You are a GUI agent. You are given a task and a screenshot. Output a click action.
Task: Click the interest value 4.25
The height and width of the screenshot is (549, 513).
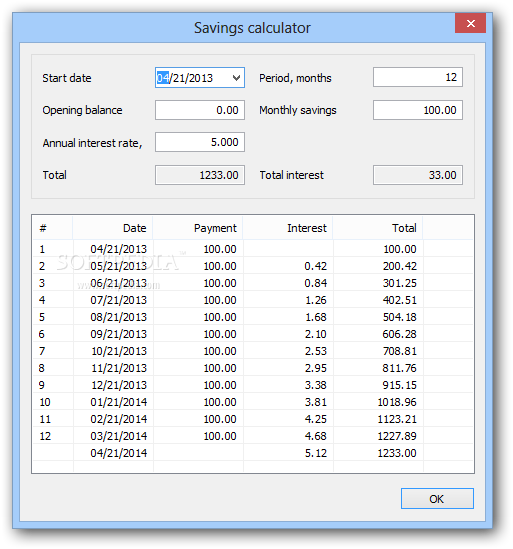tap(316, 419)
